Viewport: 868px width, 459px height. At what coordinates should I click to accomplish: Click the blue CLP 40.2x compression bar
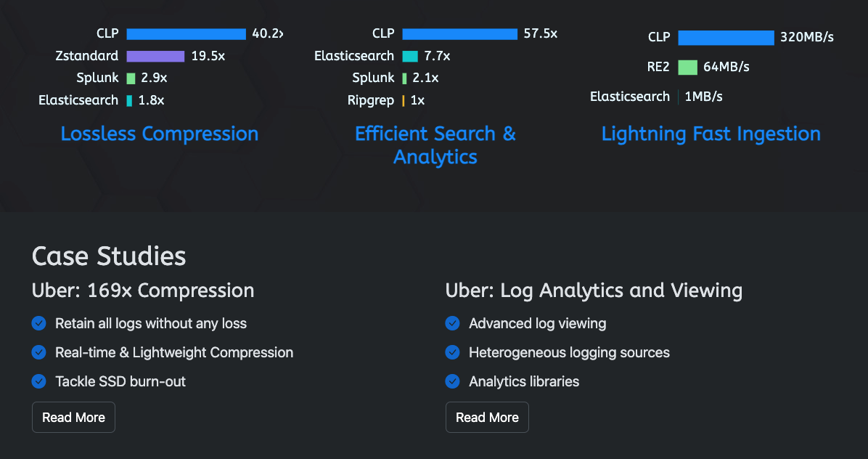(x=186, y=34)
